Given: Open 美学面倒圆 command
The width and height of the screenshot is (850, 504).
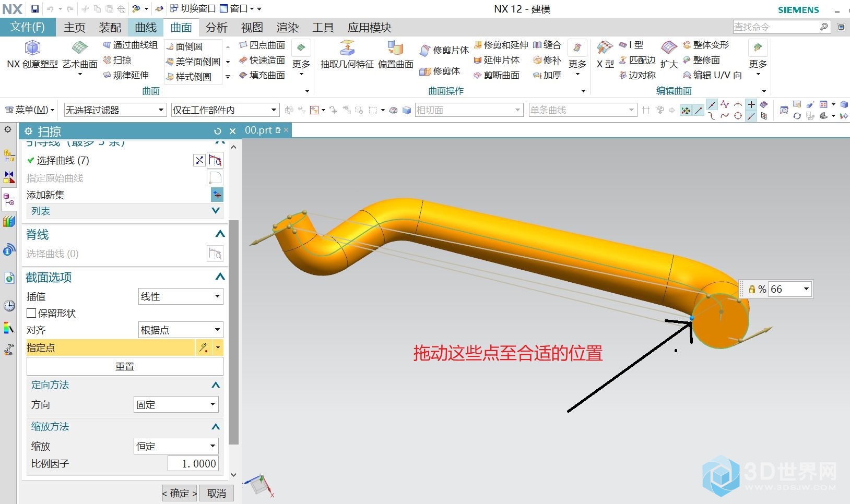Looking at the screenshot, I should [x=193, y=62].
